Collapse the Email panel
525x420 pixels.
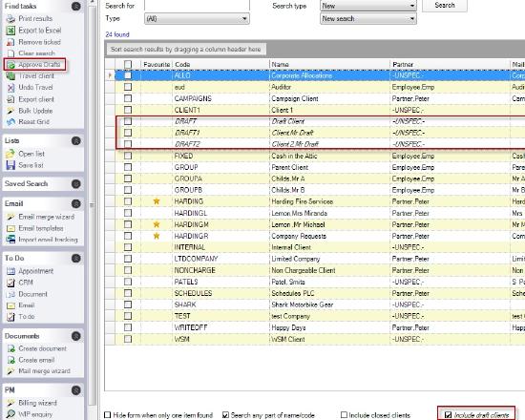(76, 203)
